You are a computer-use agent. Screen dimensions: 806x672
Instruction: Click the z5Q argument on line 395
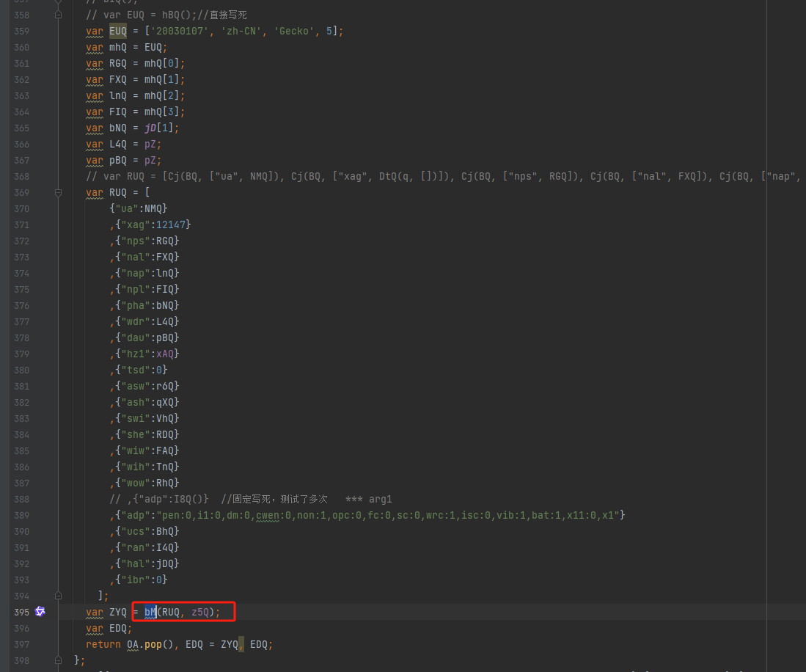(x=200, y=612)
